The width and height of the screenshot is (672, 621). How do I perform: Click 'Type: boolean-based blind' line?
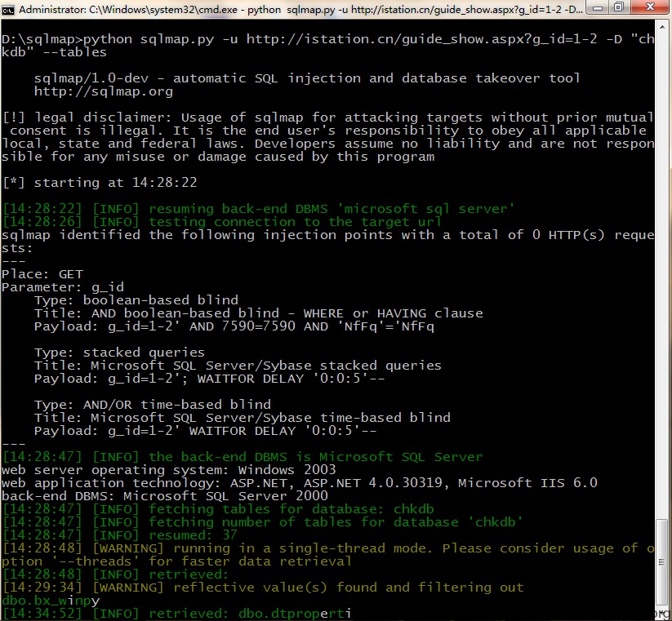point(136,299)
